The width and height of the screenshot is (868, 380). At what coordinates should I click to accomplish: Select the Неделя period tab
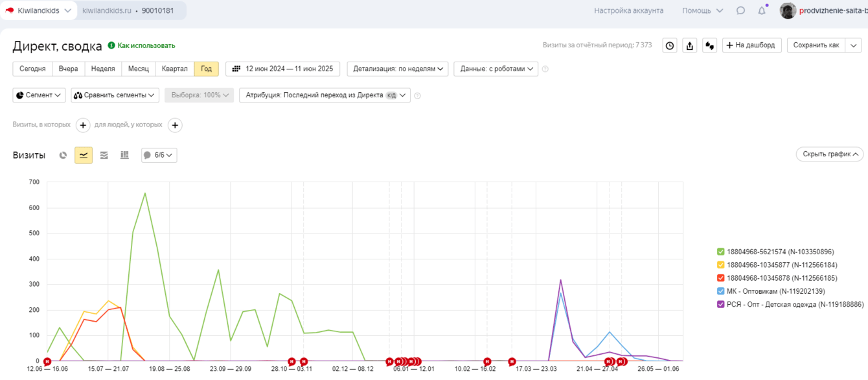point(103,69)
